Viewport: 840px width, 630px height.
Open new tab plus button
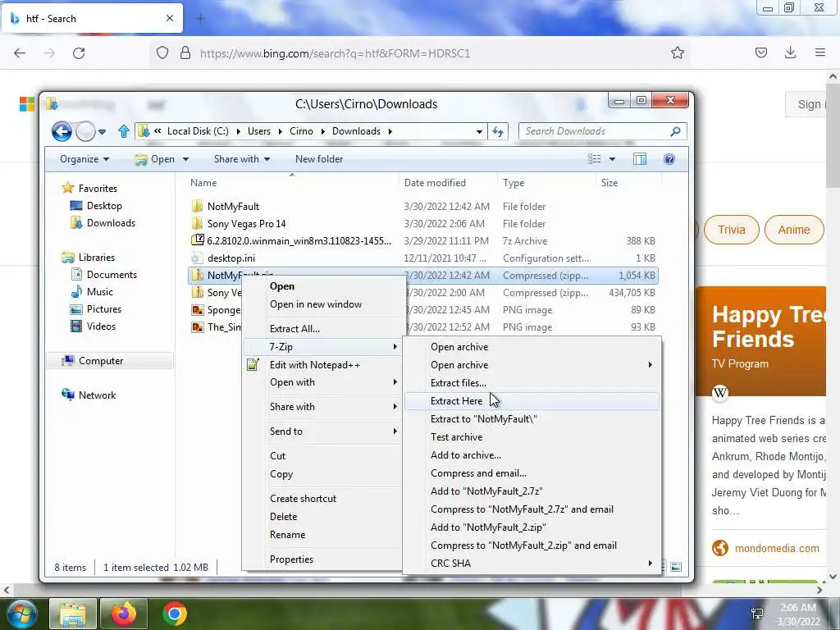pyautogui.click(x=201, y=19)
